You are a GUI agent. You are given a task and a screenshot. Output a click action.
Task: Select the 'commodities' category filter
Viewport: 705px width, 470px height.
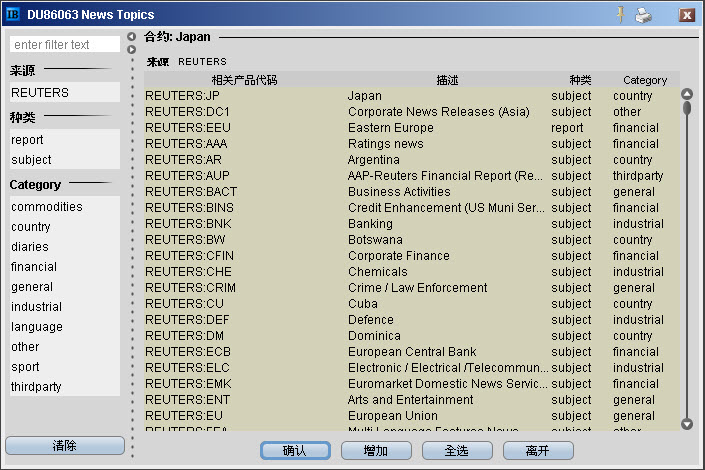pyautogui.click(x=64, y=207)
